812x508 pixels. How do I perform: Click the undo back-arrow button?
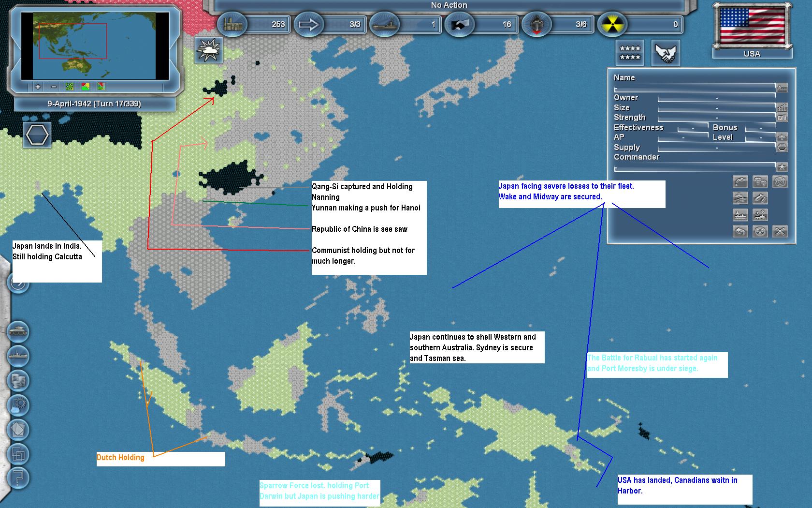tap(740, 231)
